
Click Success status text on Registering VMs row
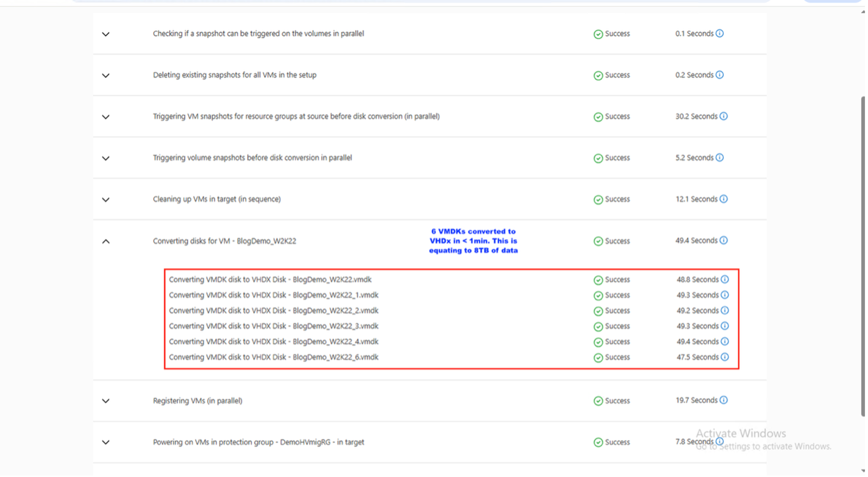tap(618, 400)
